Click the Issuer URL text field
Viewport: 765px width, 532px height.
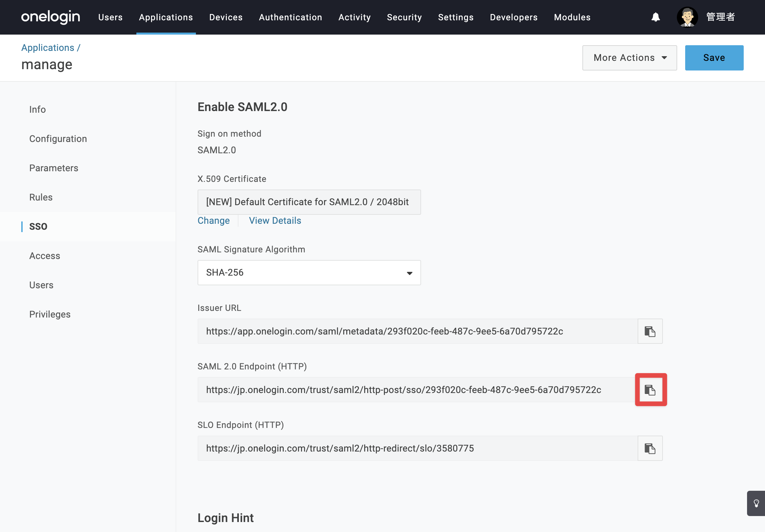(417, 331)
